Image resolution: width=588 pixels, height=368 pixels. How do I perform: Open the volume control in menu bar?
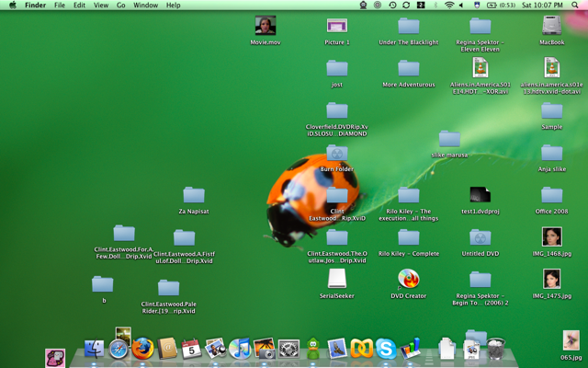pos(461,5)
